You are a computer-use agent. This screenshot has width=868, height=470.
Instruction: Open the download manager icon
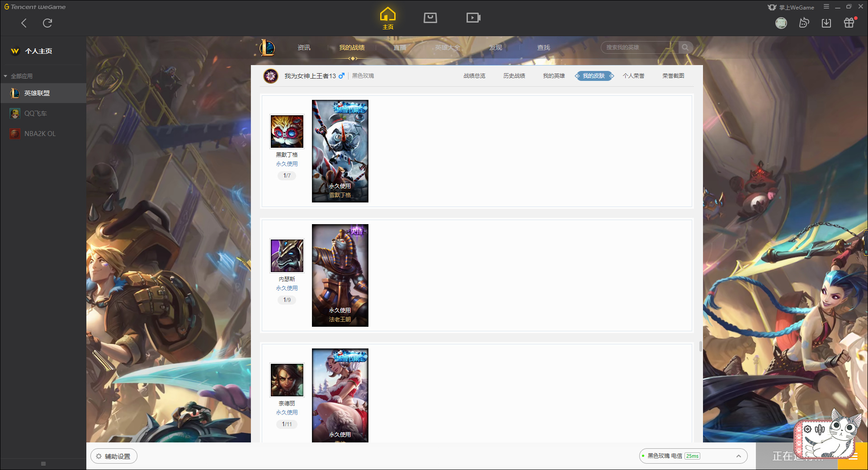pos(826,23)
